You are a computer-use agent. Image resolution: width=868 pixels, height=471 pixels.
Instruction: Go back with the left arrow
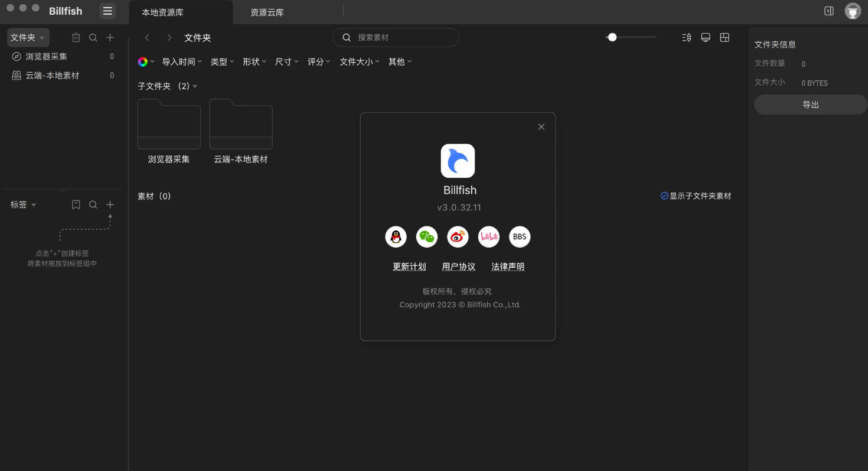click(147, 37)
